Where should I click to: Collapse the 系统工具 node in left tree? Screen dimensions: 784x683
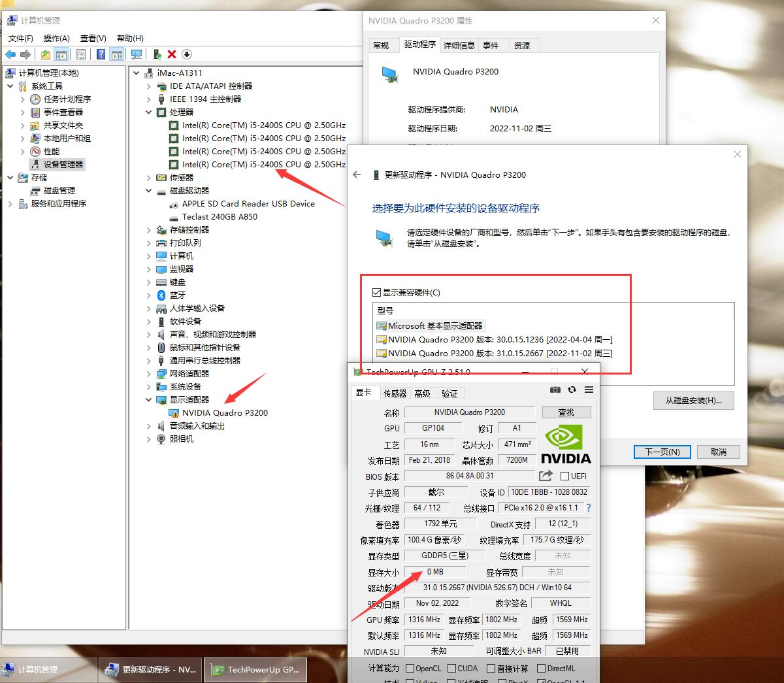10,86
